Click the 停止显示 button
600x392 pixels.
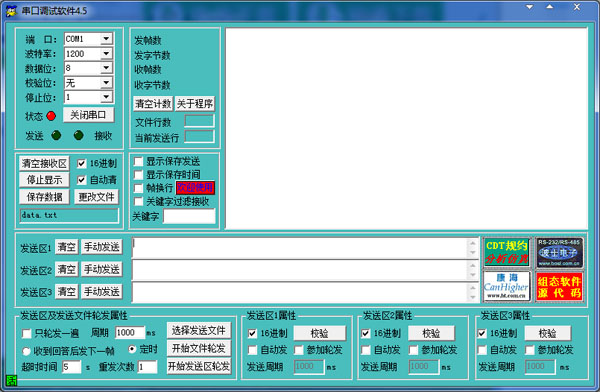44,180
